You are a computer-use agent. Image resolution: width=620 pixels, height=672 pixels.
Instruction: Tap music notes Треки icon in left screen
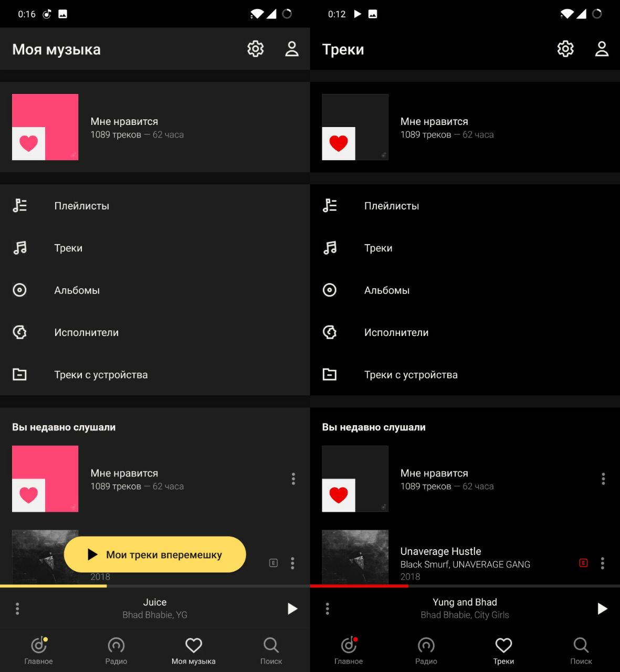(19, 248)
